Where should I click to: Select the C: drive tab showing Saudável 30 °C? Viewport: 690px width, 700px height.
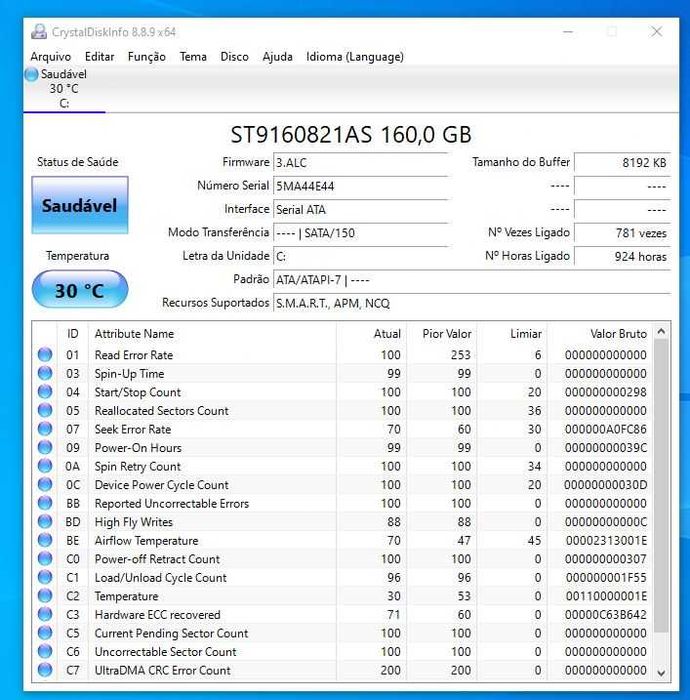point(64,89)
